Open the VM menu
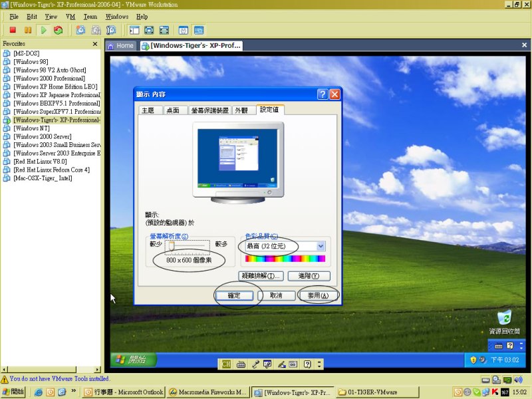Viewport: 532px width, 399px height. 70,17
